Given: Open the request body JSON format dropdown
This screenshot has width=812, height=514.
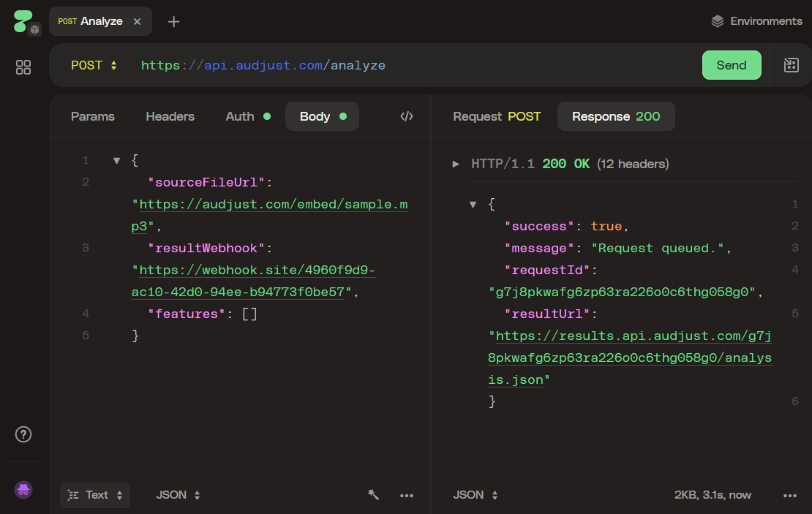Looking at the screenshot, I should click(178, 495).
